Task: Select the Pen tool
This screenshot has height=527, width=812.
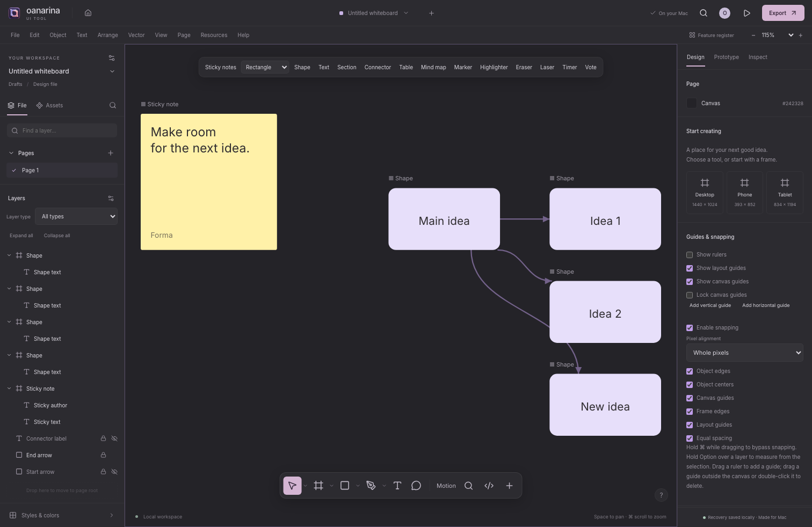Action: 371,486
